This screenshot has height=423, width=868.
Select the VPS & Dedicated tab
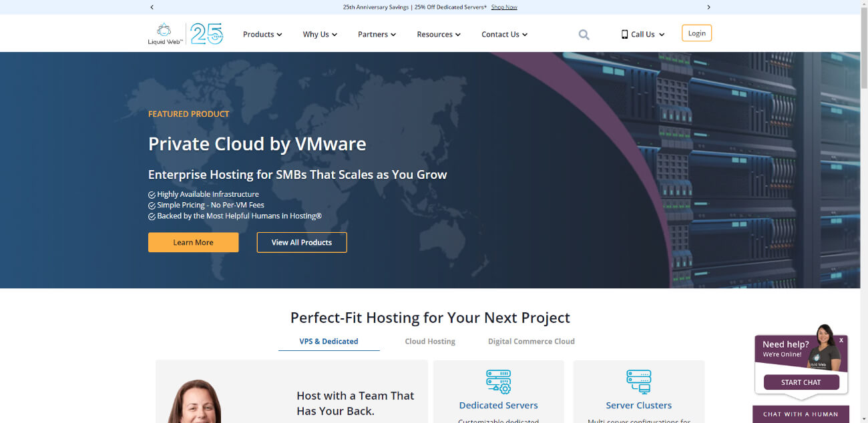(329, 341)
